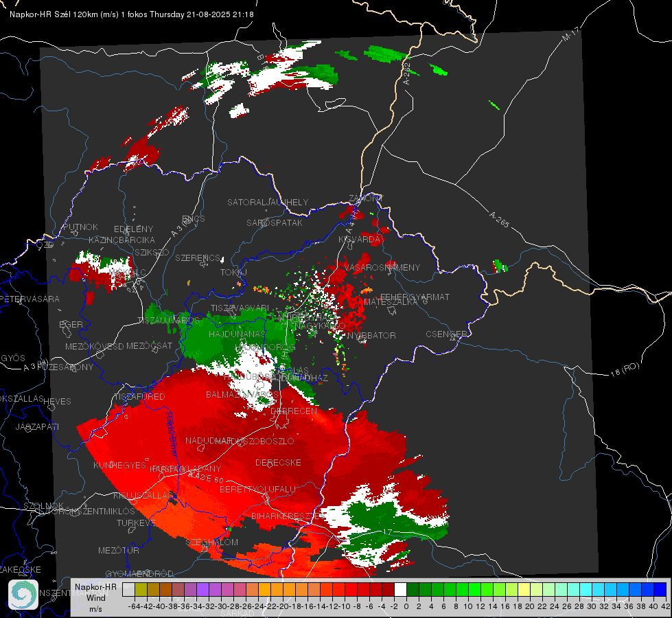
Task: Click the SZIKSZO label
Action: pos(152,252)
